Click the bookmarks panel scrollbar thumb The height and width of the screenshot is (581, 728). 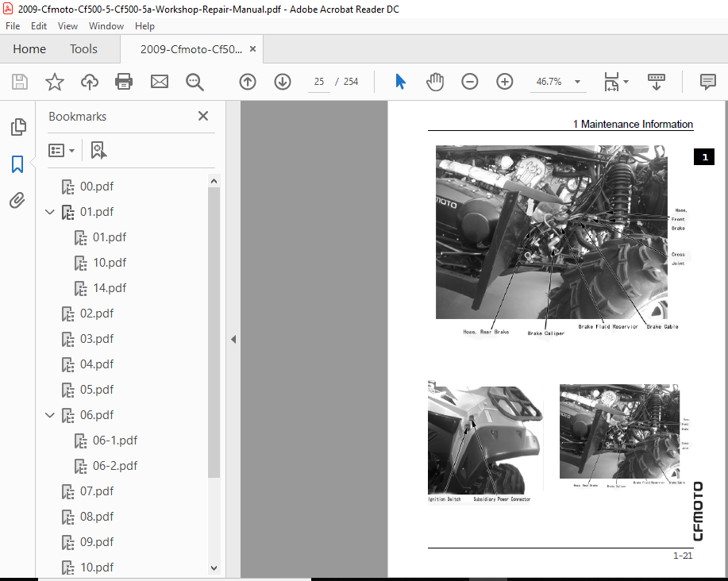pyautogui.click(x=214, y=333)
